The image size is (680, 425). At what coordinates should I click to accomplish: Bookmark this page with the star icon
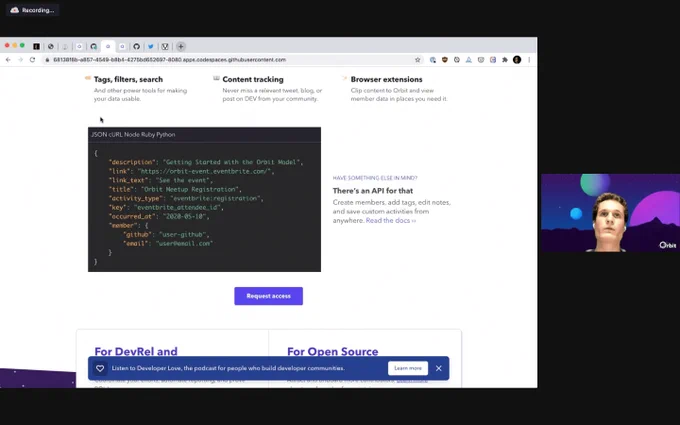click(418, 60)
